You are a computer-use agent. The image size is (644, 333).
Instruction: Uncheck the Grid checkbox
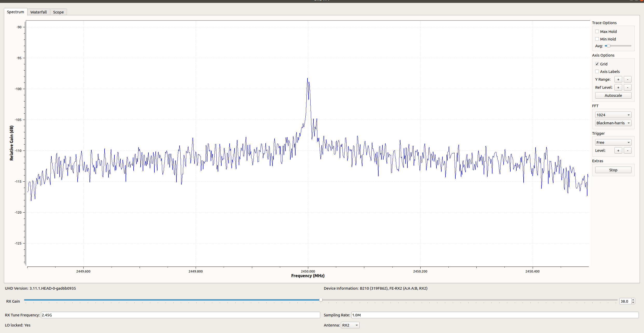point(597,64)
